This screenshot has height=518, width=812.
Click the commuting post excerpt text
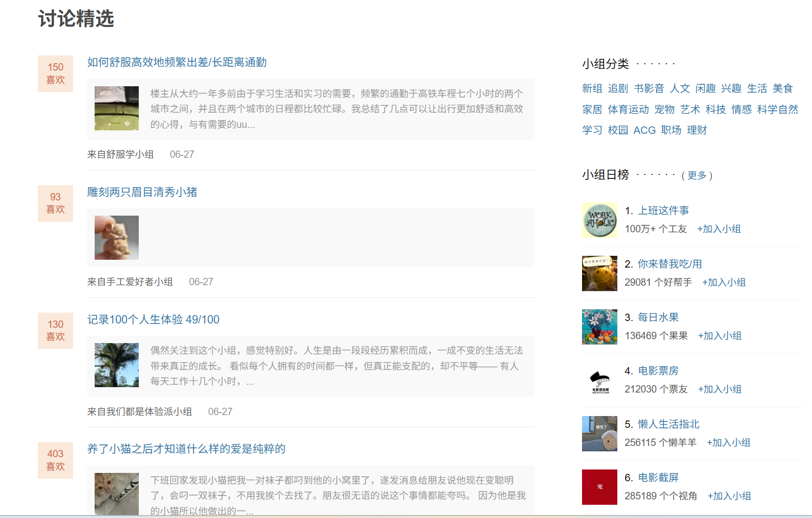point(337,109)
